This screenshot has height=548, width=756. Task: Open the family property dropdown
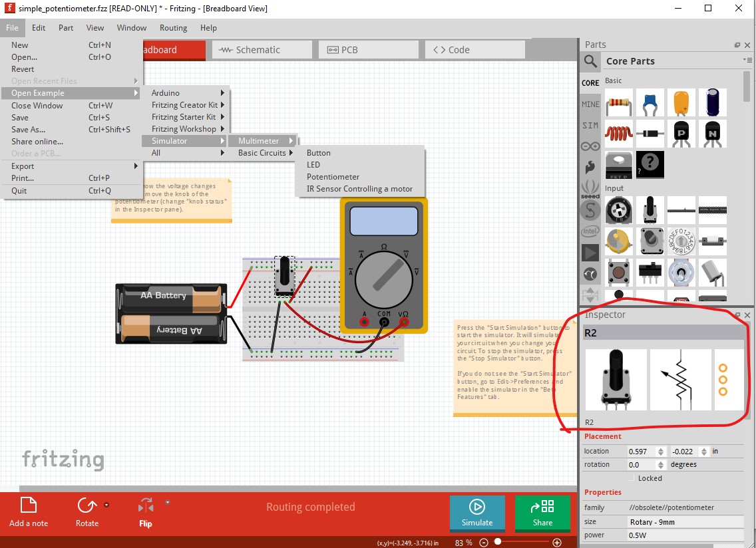click(685, 507)
